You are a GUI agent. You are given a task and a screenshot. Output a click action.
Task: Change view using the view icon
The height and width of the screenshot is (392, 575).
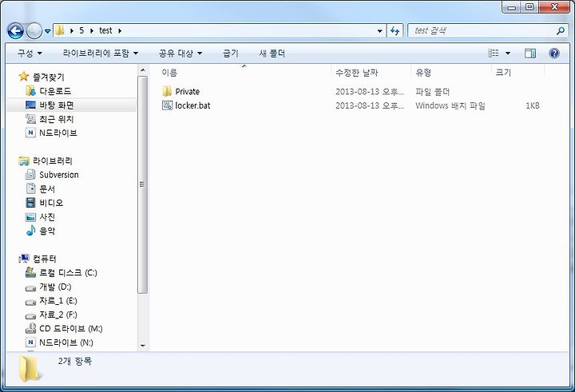click(494, 53)
